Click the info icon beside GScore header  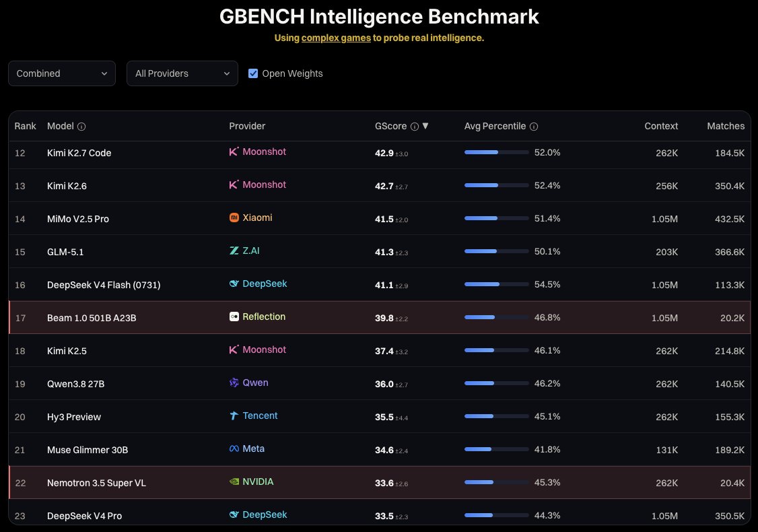(414, 127)
